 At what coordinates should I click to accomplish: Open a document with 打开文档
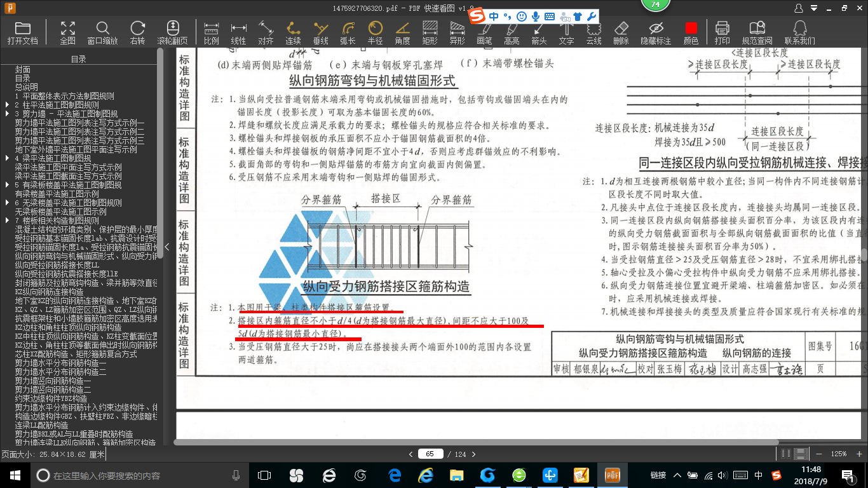coord(23,32)
